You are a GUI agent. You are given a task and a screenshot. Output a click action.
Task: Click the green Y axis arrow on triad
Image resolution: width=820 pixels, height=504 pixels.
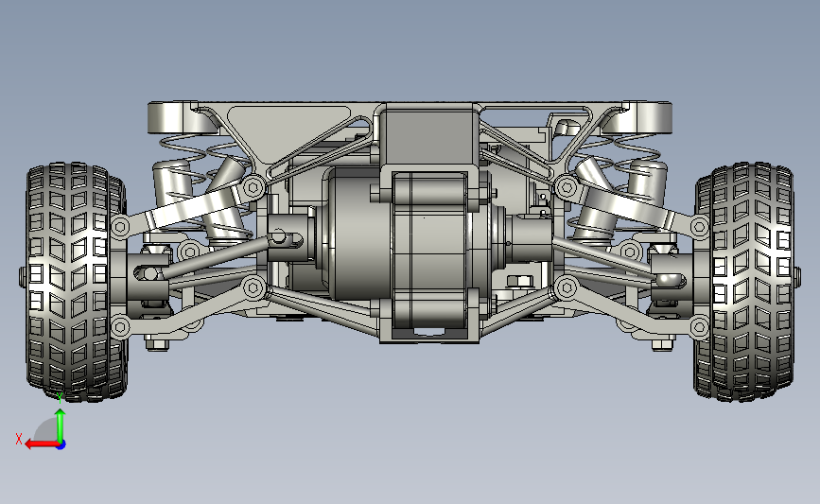[x=61, y=426]
